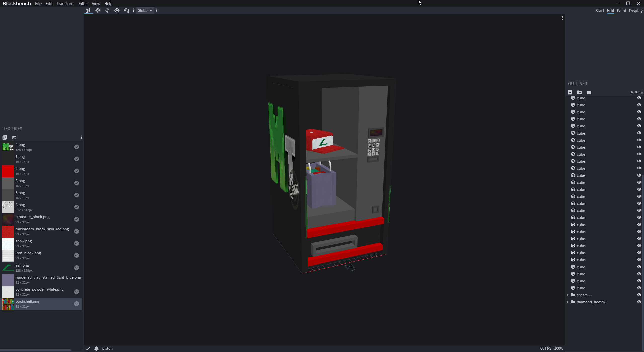
Task: Hide the shears33 group visibility
Action: pos(639,295)
